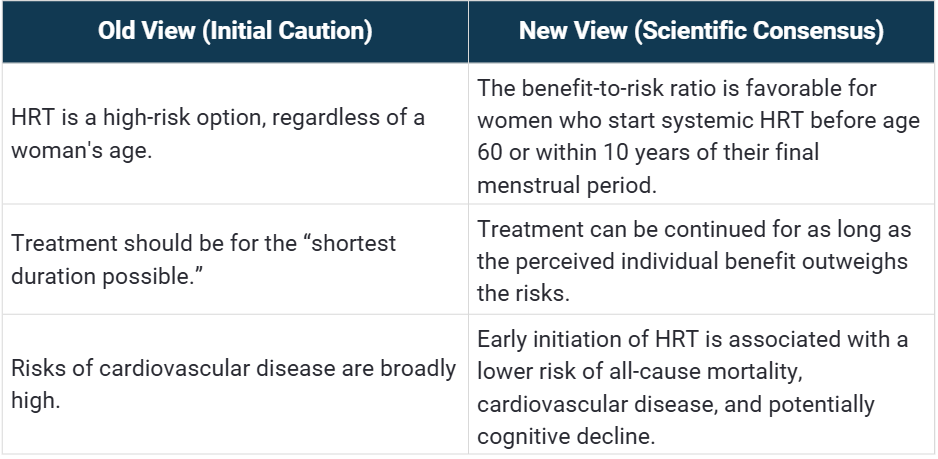Select the "shortest duration possible" cell
Image resolution: width=938 pixels, height=459 pixels.
pos(234,259)
